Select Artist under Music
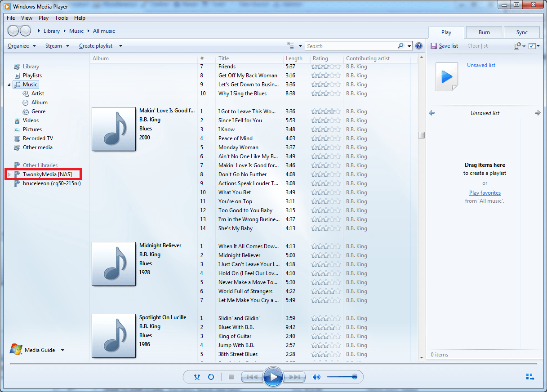Screen dimensions: 547x392 point(38,94)
